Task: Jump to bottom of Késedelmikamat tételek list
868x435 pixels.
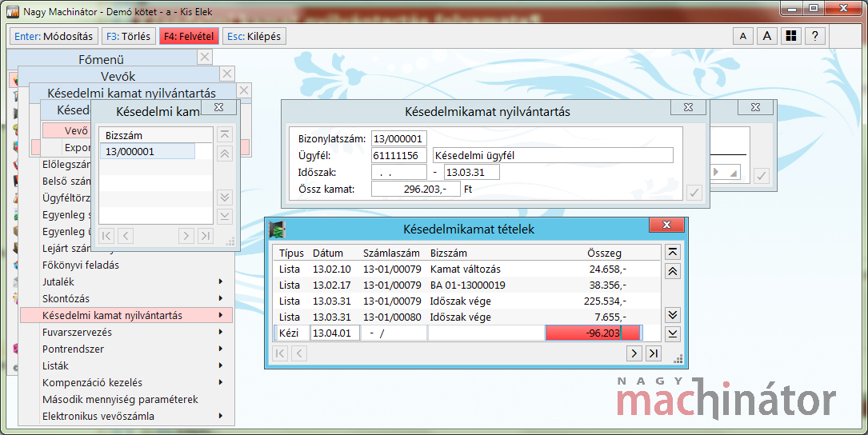Action: point(673,333)
